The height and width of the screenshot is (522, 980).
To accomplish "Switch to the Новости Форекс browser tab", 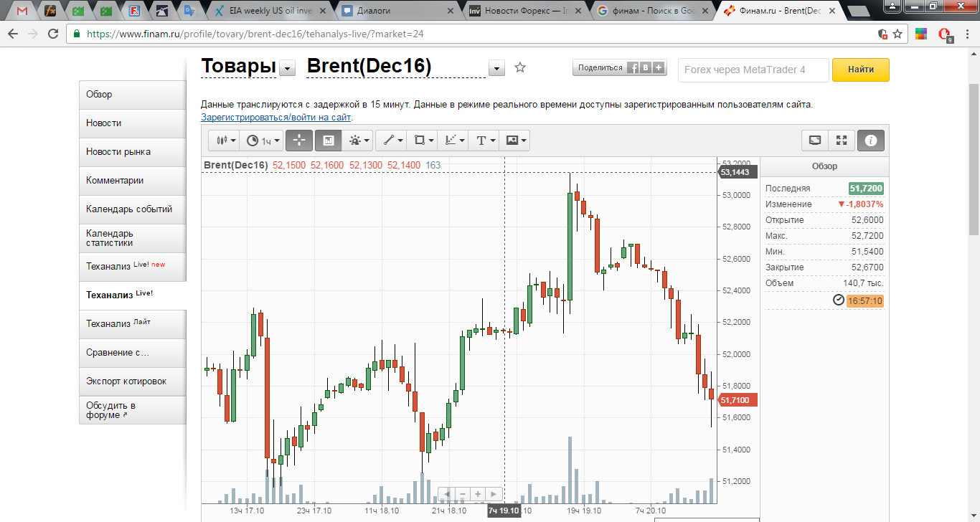I will [x=525, y=11].
